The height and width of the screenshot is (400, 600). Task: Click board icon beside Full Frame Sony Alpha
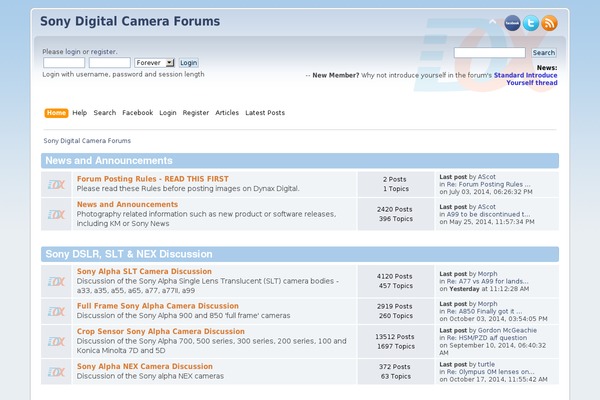click(56, 312)
